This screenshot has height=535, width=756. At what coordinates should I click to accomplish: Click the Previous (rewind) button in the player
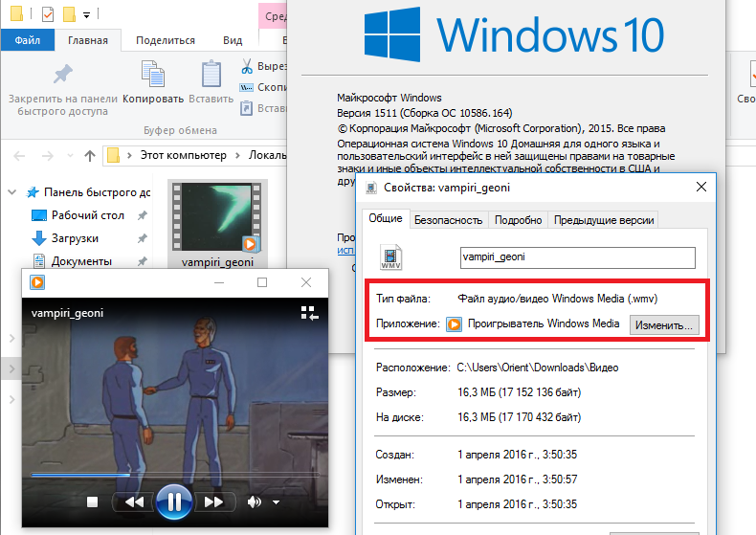point(134,502)
